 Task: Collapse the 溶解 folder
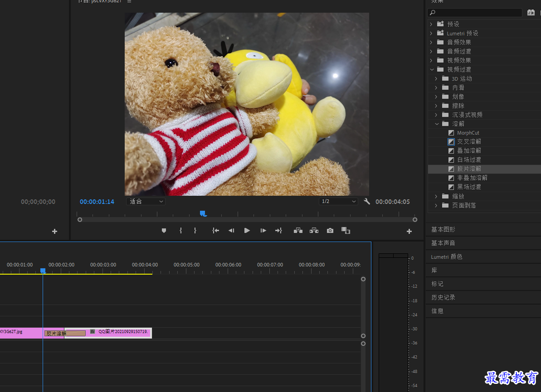click(437, 124)
